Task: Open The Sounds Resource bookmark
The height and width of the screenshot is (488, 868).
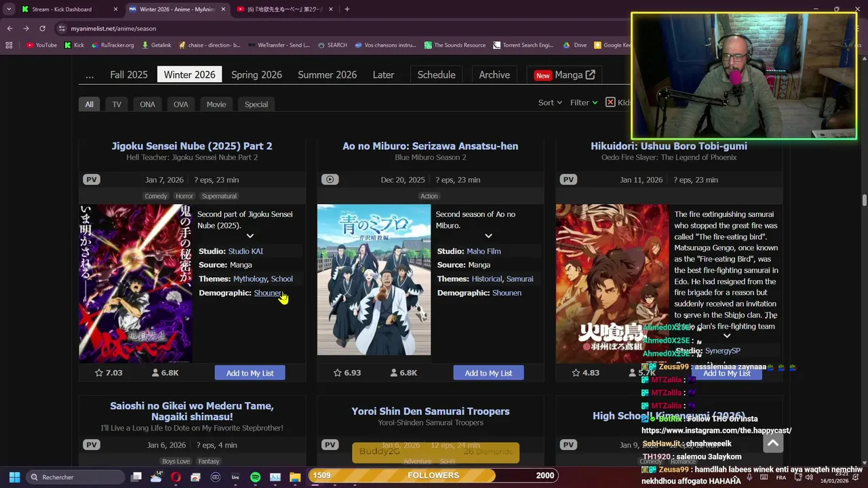Action: [455, 45]
